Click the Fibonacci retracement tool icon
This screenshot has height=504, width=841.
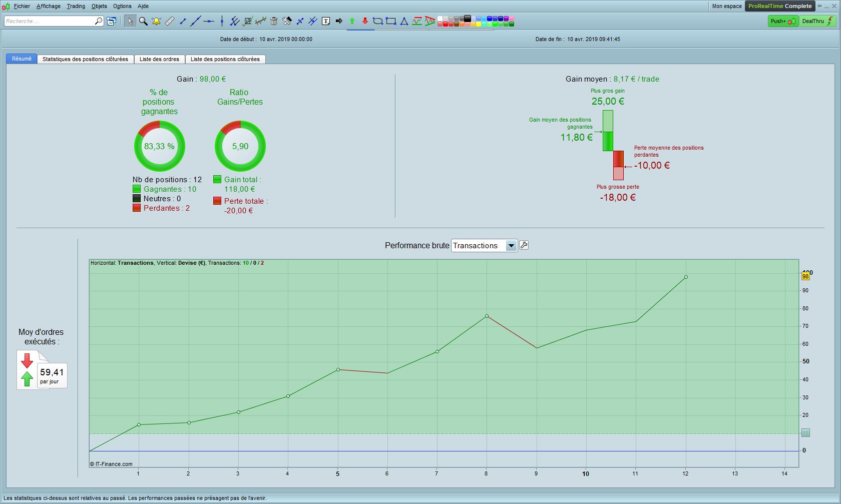(248, 21)
